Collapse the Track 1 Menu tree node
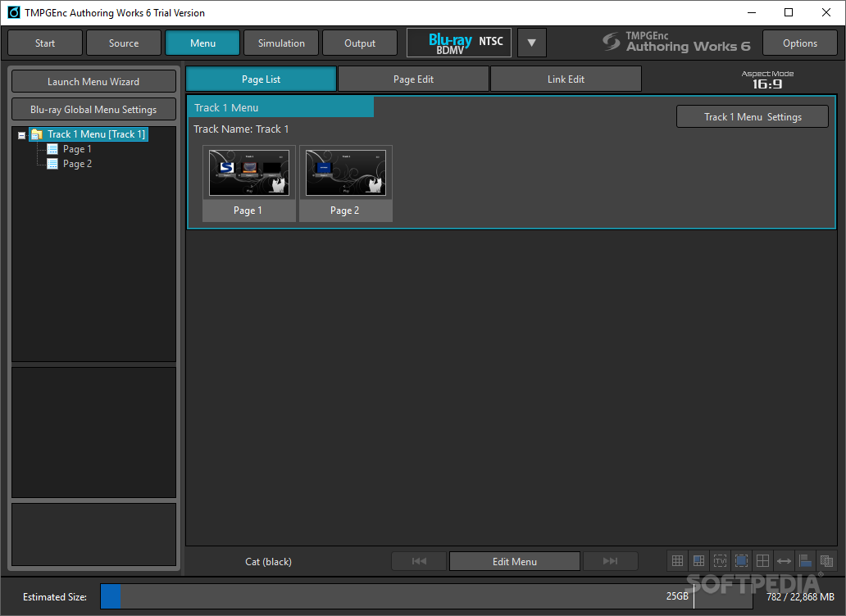846x616 pixels. click(21, 135)
